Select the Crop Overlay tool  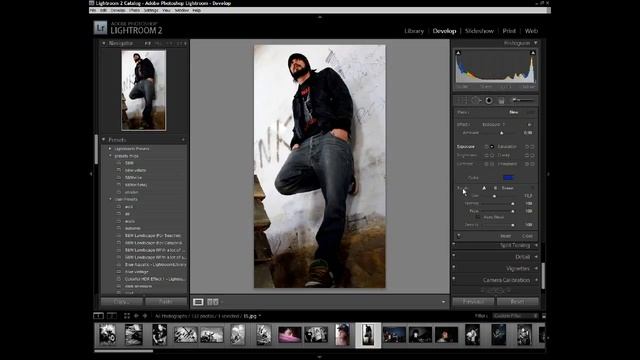[x=462, y=100]
